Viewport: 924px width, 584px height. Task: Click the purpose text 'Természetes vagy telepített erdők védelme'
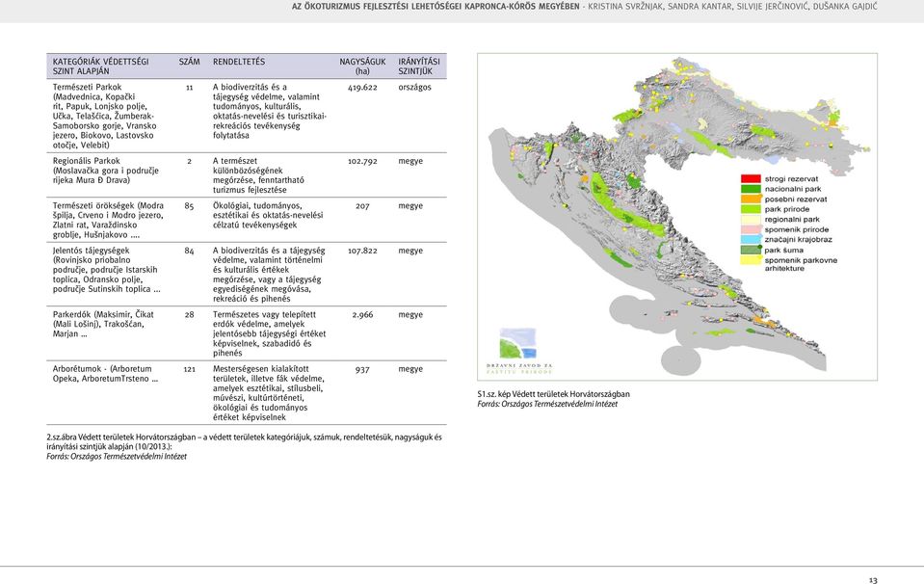click(270, 333)
